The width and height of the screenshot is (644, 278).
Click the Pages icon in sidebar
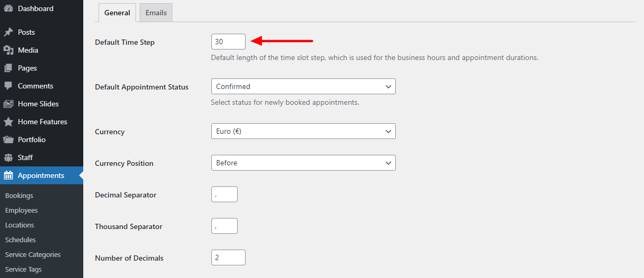[8, 68]
